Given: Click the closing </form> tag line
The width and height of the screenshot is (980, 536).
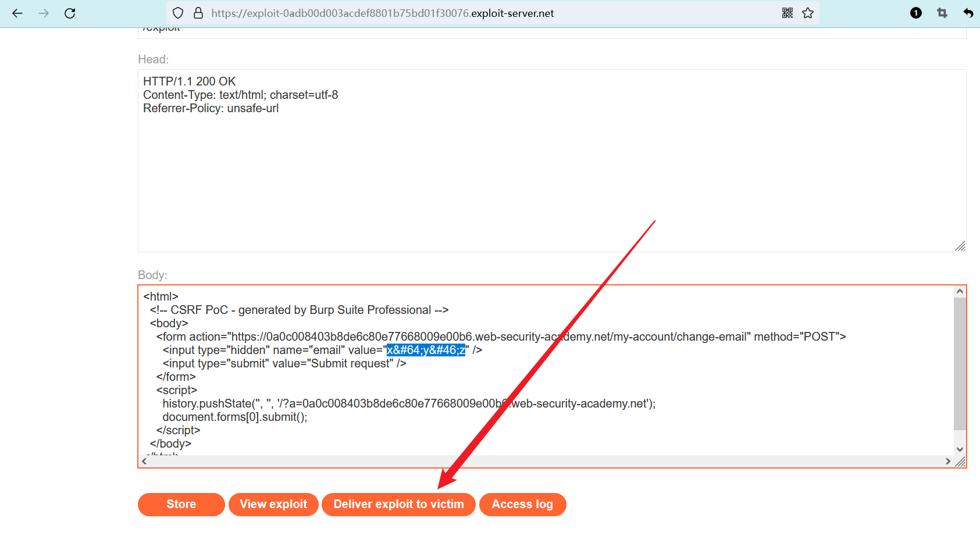Looking at the screenshot, I should (176, 377).
